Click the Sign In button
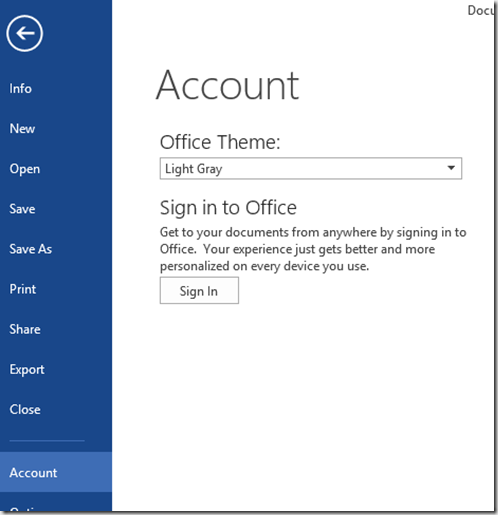The image size is (498, 515). (199, 291)
